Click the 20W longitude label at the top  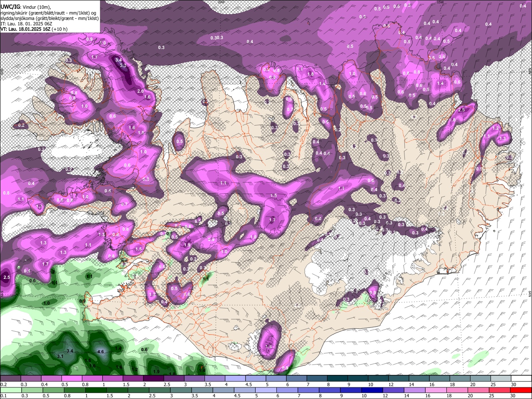tap(220, 2)
